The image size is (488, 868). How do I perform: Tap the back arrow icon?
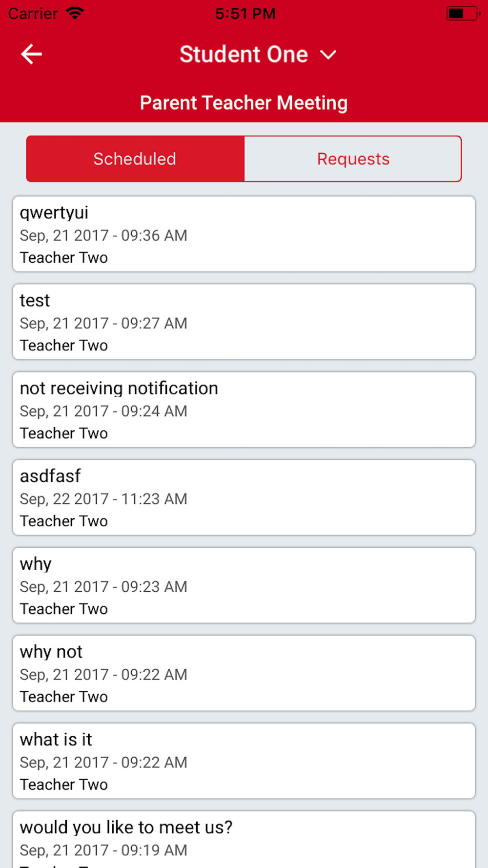coord(31,54)
